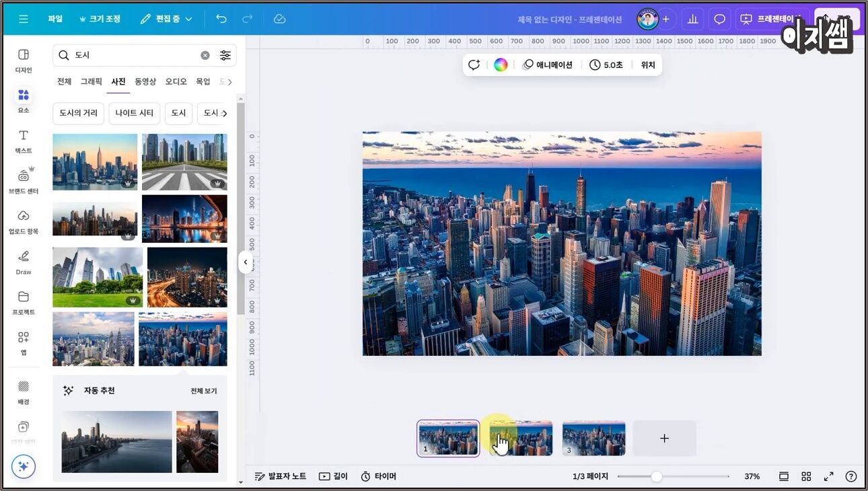Screen dimensions: 868x491
Task: Switch to the 그래픽 tab
Action: pos(92,81)
